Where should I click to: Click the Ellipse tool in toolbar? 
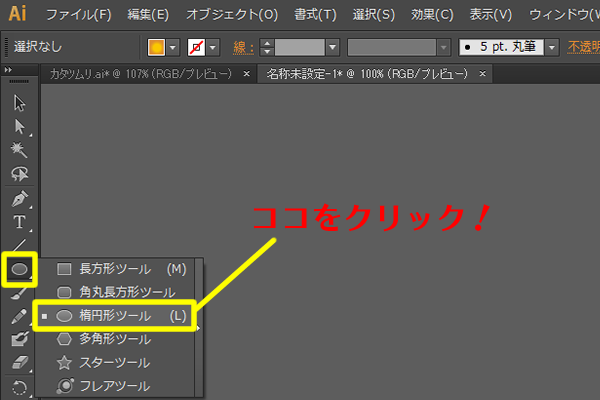19,268
